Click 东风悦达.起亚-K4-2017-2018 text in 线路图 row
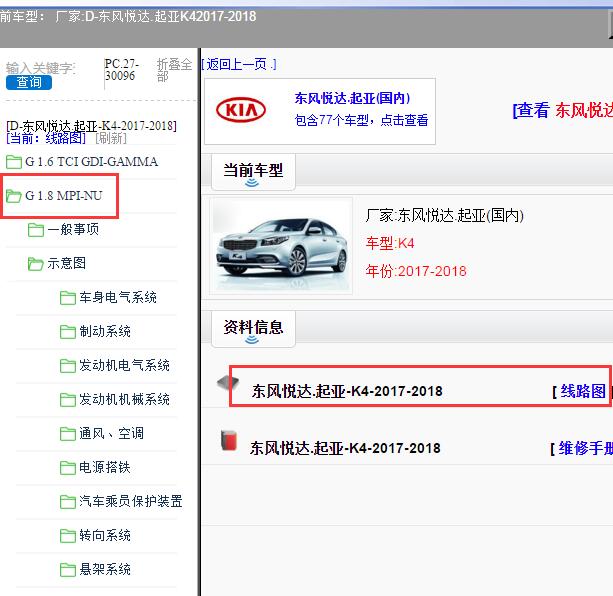This screenshot has height=596, width=613. click(347, 391)
